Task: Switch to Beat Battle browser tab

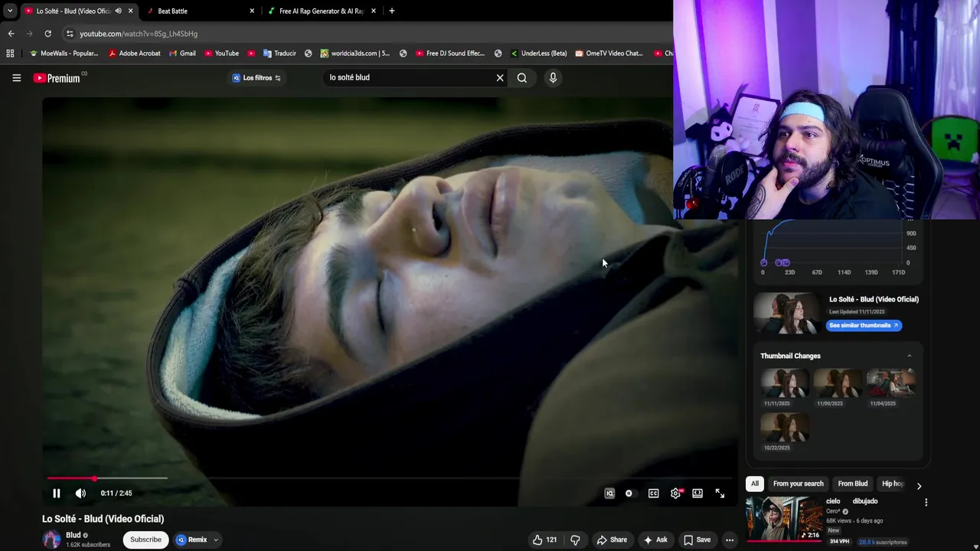Action: pyautogui.click(x=201, y=11)
